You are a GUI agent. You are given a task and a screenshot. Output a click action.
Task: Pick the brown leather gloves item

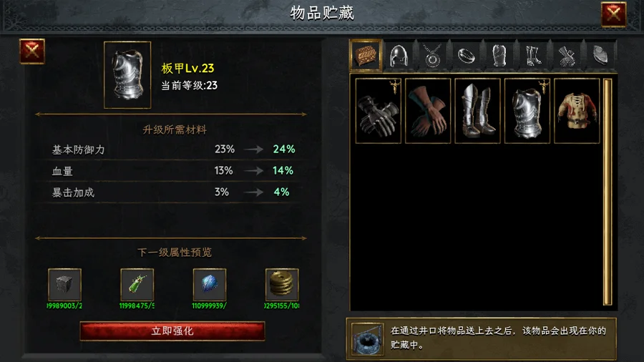(x=428, y=111)
